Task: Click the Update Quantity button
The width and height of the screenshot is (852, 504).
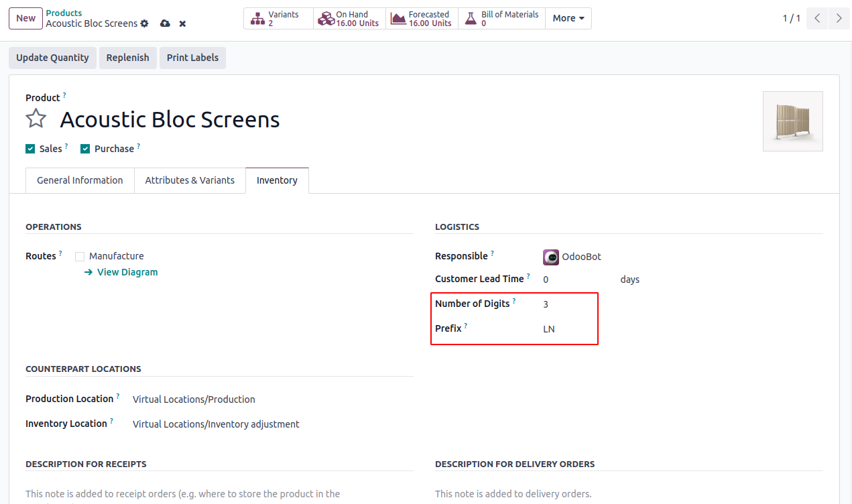Action: [52, 58]
